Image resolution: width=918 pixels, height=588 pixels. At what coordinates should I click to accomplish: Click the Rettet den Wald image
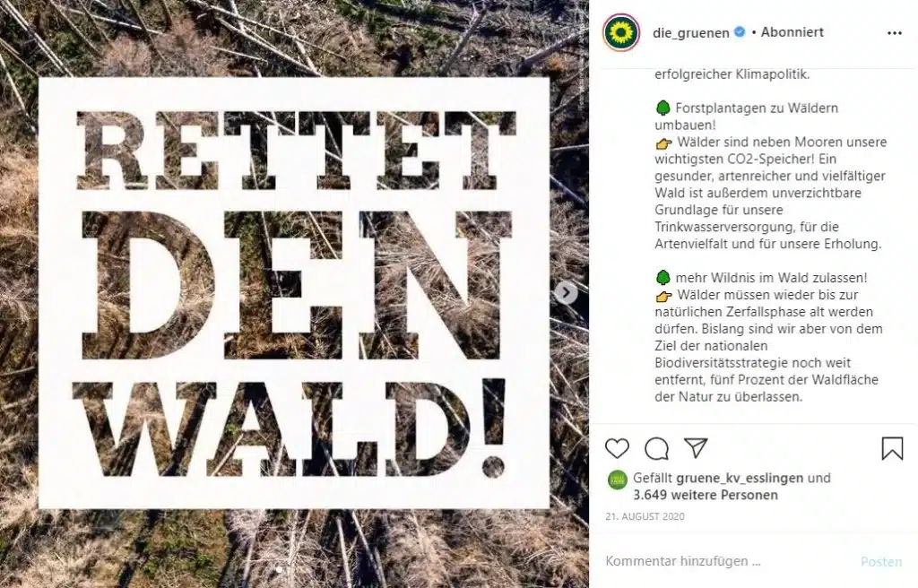(x=294, y=294)
